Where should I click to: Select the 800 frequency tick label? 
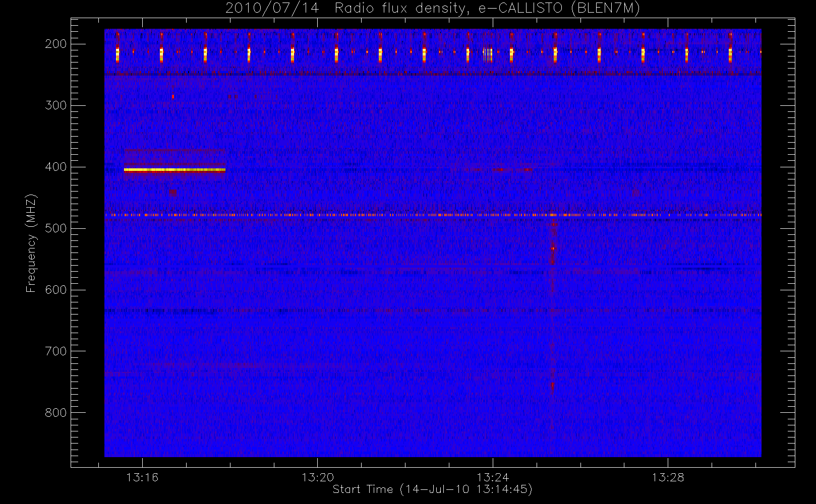tap(56, 413)
